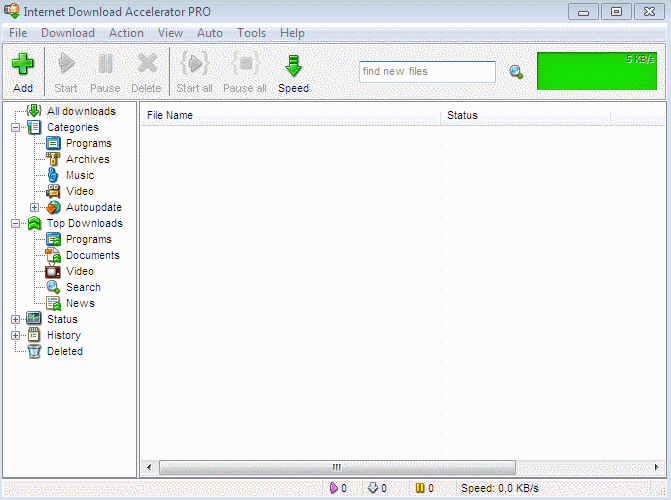
Task: Open the Action menu
Action: click(x=126, y=33)
